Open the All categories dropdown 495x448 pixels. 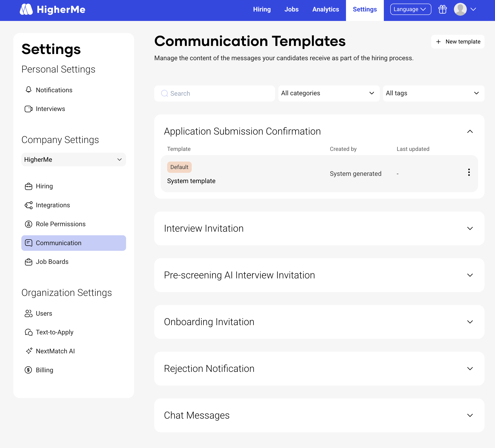point(328,93)
